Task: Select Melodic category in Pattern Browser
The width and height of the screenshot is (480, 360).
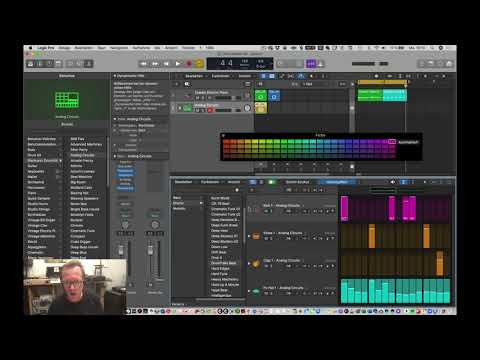Action: click(x=179, y=208)
